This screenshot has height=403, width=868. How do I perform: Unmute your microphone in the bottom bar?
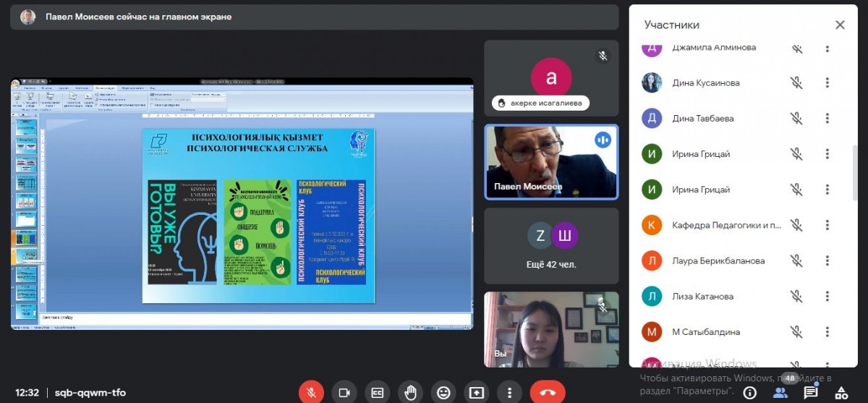click(x=311, y=392)
